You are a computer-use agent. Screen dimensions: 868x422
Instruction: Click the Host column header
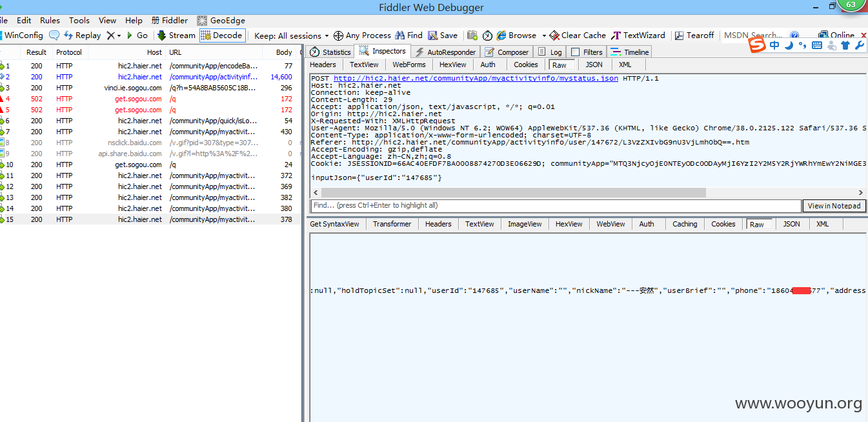tap(126, 52)
